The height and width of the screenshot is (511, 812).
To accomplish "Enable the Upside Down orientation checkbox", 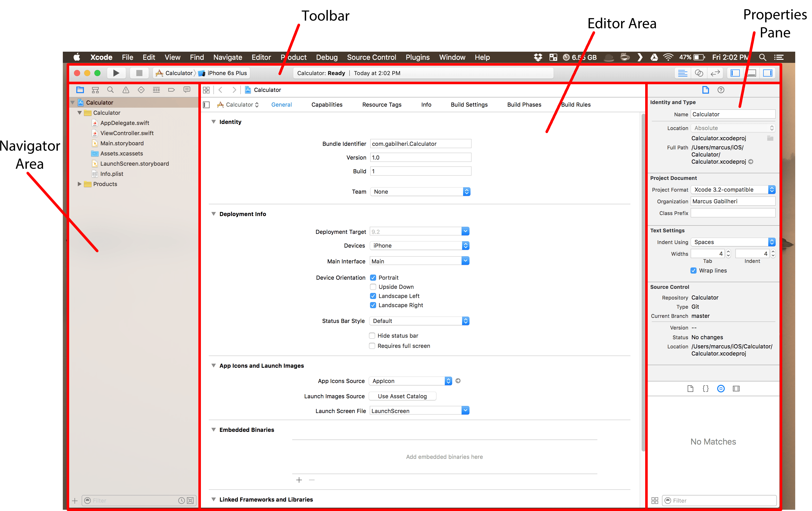I will click(x=373, y=287).
